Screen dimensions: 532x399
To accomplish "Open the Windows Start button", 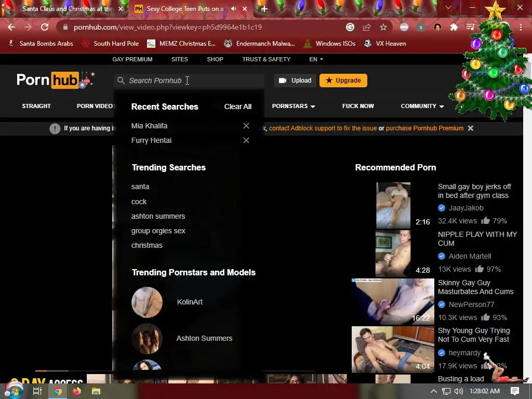I will (13, 391).
